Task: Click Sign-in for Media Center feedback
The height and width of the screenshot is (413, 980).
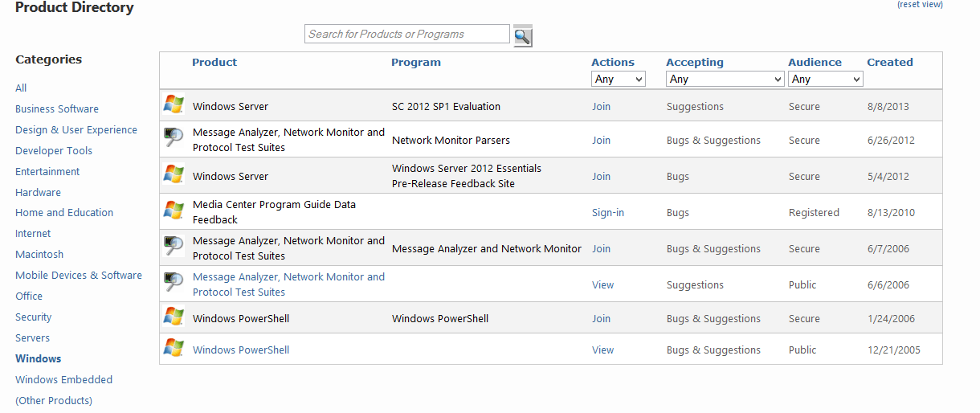Action: coord(607,212)
